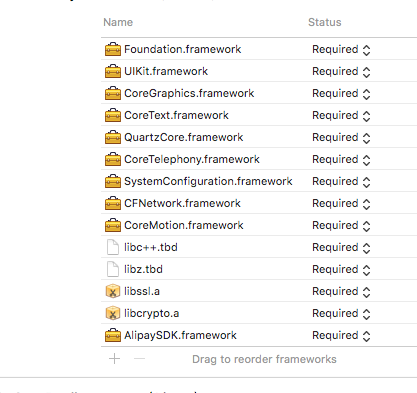Click the libcrypto.a library icon
This screenshot has width=417, height=393.
click(x=113, y=313)
